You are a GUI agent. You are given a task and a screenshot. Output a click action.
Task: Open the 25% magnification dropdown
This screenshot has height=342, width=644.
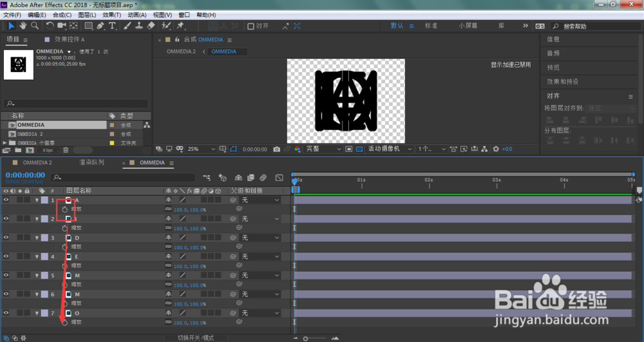pyautogui.click(x=201, y=149)
